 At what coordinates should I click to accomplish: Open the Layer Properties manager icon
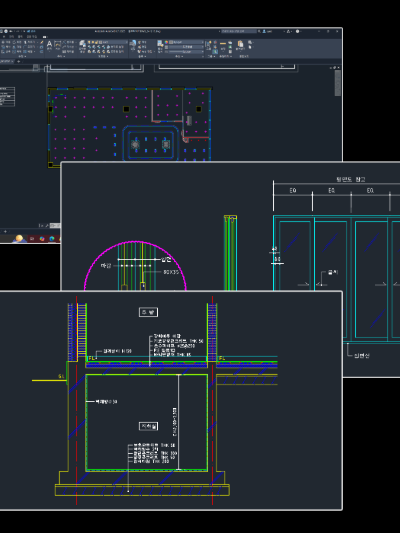pyautogui.click(x=83, y=44)
